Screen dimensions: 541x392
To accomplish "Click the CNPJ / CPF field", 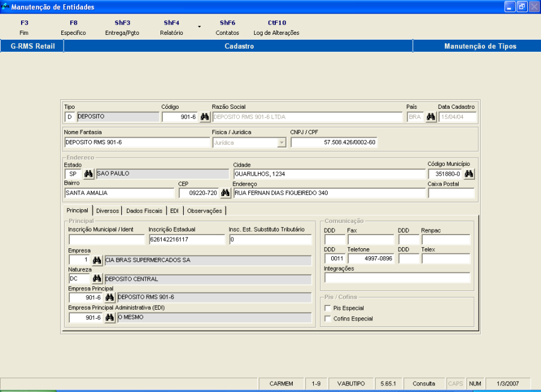I will tap(334, 142).
